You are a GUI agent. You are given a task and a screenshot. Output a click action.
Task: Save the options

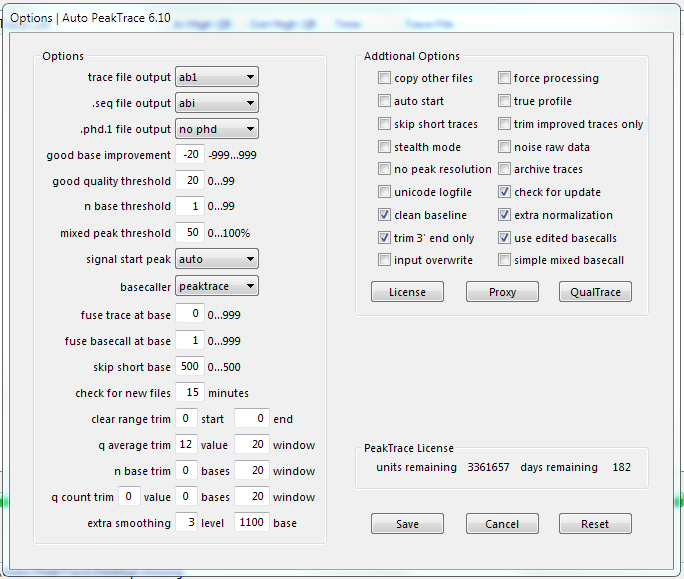point(407,524)
